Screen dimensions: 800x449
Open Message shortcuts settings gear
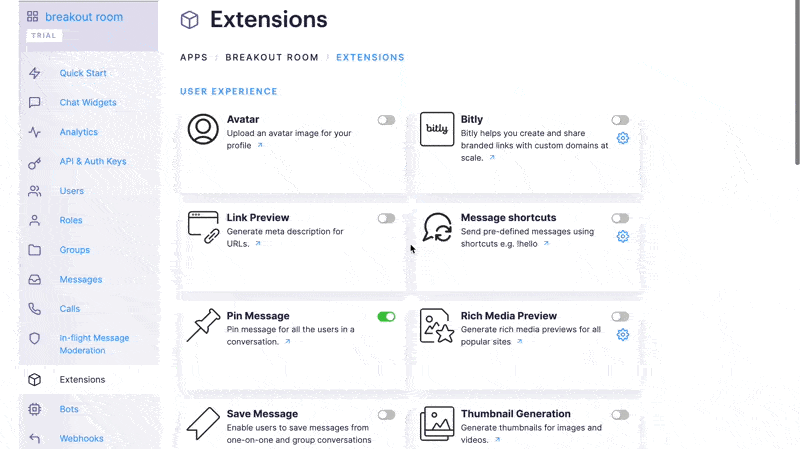(622, 236)
